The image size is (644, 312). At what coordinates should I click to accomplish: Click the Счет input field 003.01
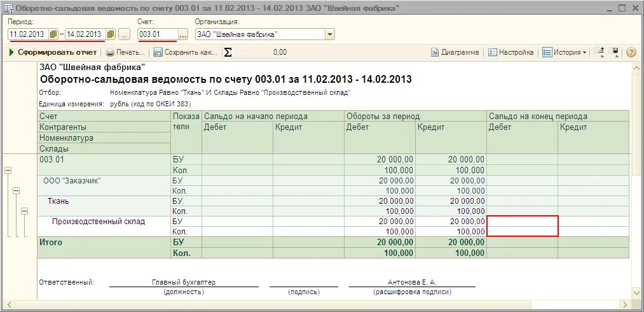[x=158, y=34]
